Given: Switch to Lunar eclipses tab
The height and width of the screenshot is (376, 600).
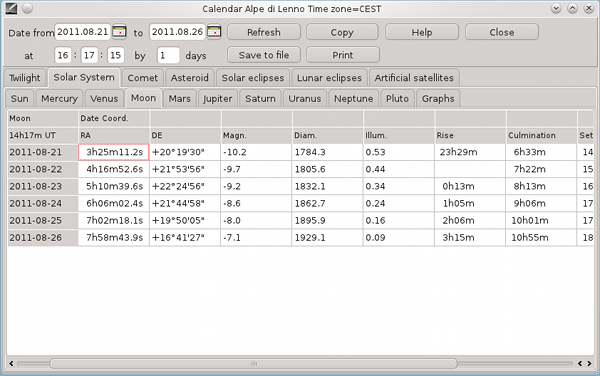Looking at the screenshot, I should [x=329, y=78].
